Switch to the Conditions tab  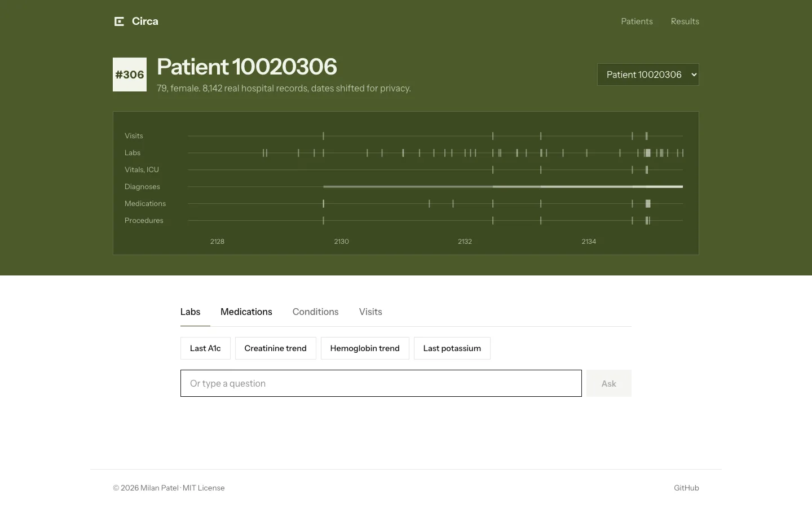[315, 312]
